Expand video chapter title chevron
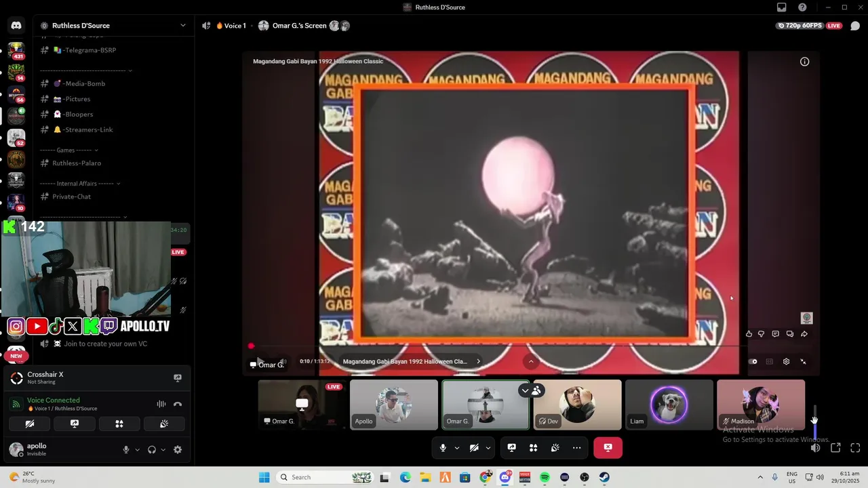This screenshot has height=488, width=868. point(478,362)
